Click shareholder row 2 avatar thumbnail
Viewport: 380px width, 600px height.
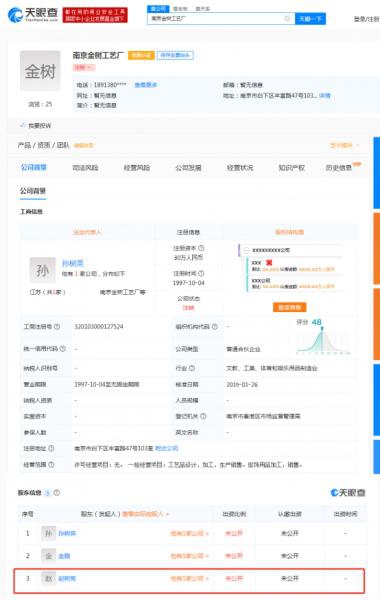point(48,556)
